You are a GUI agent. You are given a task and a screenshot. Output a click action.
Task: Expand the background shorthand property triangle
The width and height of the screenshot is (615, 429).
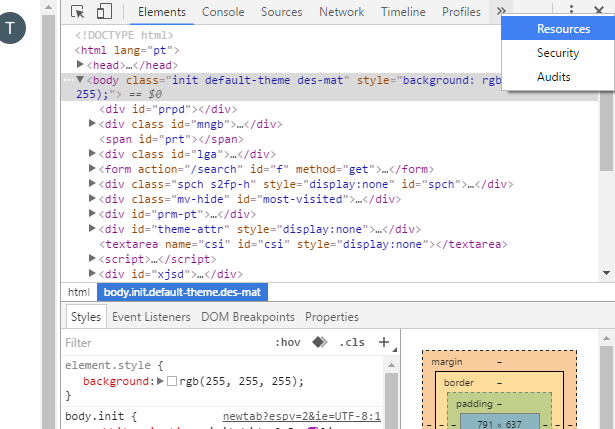coord(160,381)
